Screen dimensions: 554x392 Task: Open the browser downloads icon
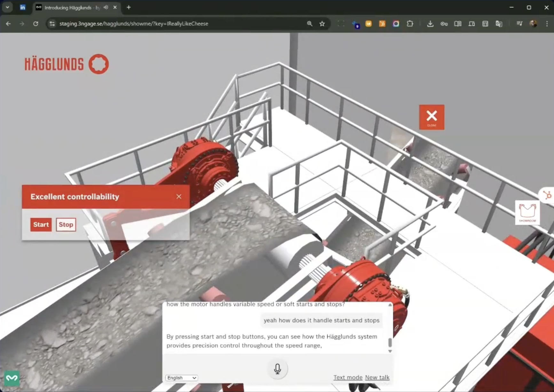pos(430,24)
